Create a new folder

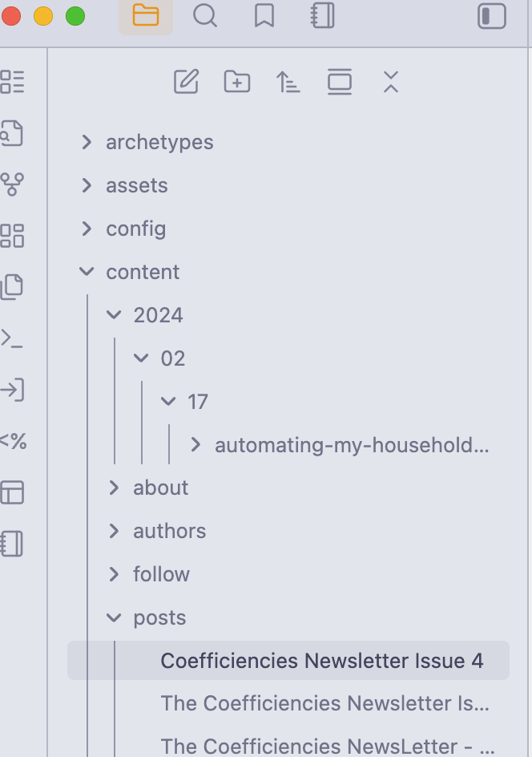[x=237, y=82]
